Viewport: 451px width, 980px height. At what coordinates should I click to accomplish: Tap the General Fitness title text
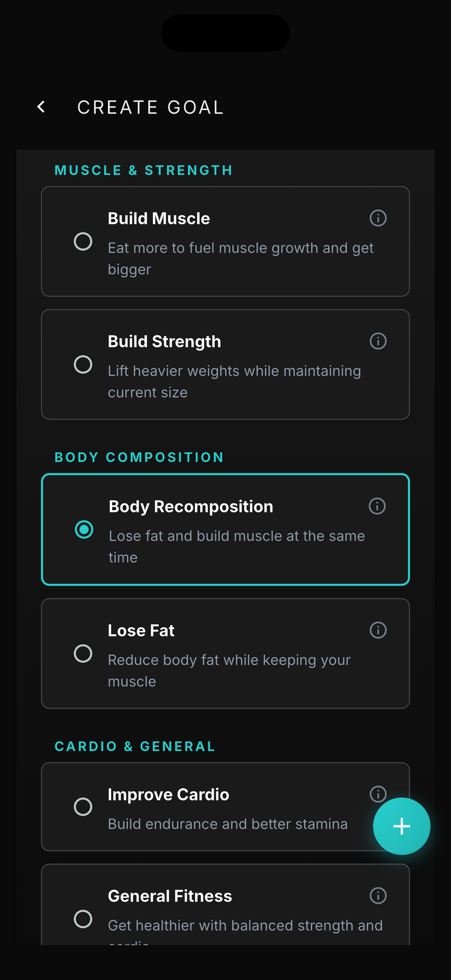coord(169,896)
